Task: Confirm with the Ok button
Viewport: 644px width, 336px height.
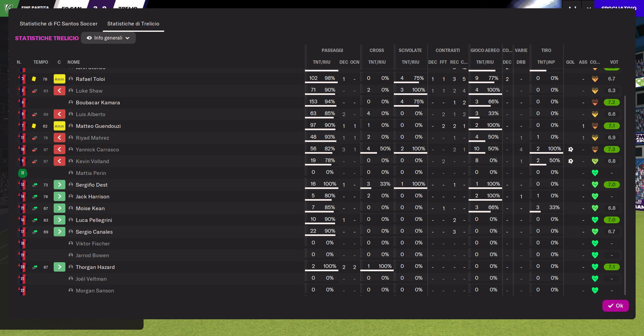Action: pos(615,306)
